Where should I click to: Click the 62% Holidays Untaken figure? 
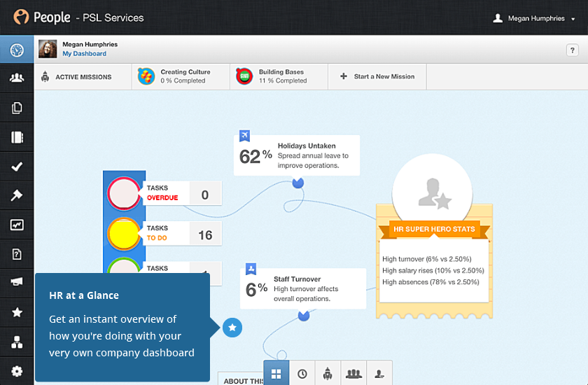point(255,156)
